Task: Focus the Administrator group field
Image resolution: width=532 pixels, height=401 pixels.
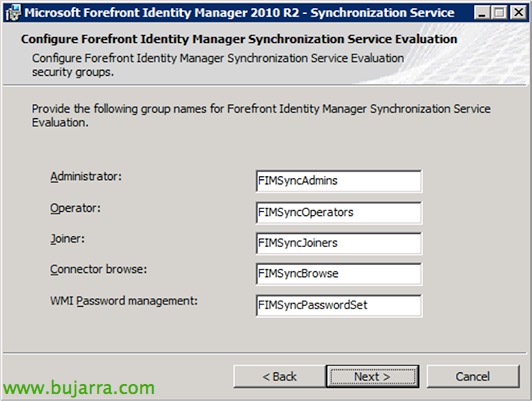Action: pos(339,181)
